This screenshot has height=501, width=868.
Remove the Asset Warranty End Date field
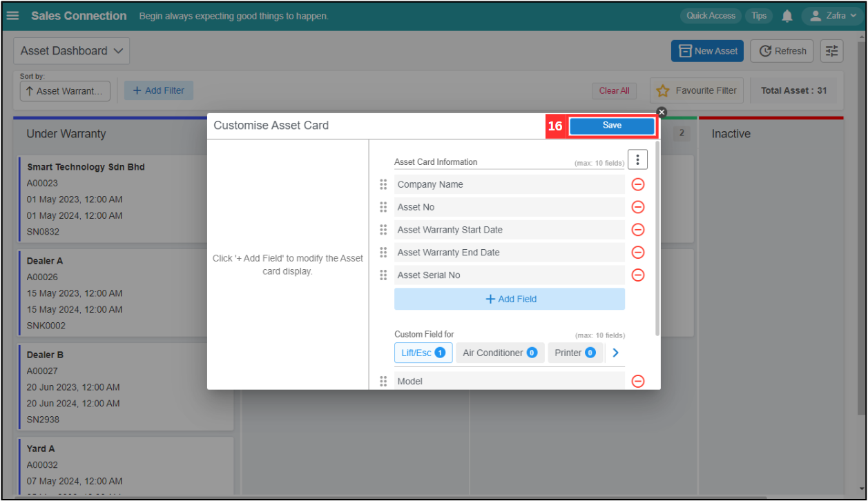(638, 253)
